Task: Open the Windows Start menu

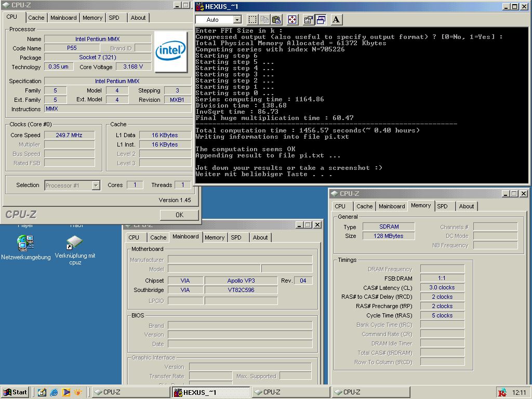Action: pyautogui.click(x=15, y=392)
